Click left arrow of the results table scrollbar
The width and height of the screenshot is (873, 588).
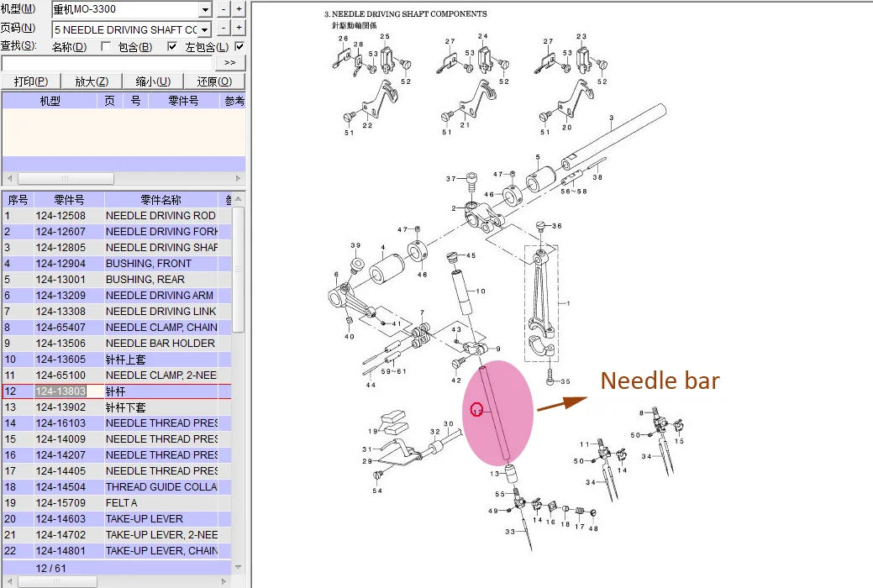click(x=9, y=179)
